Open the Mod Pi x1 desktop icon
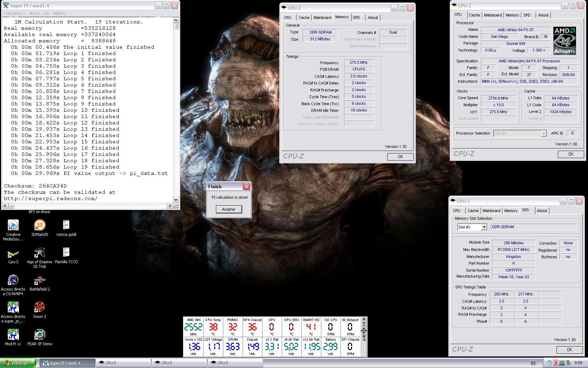Viewport: 588px width, 368px height. pyautogui.click(x=13, y=335)
